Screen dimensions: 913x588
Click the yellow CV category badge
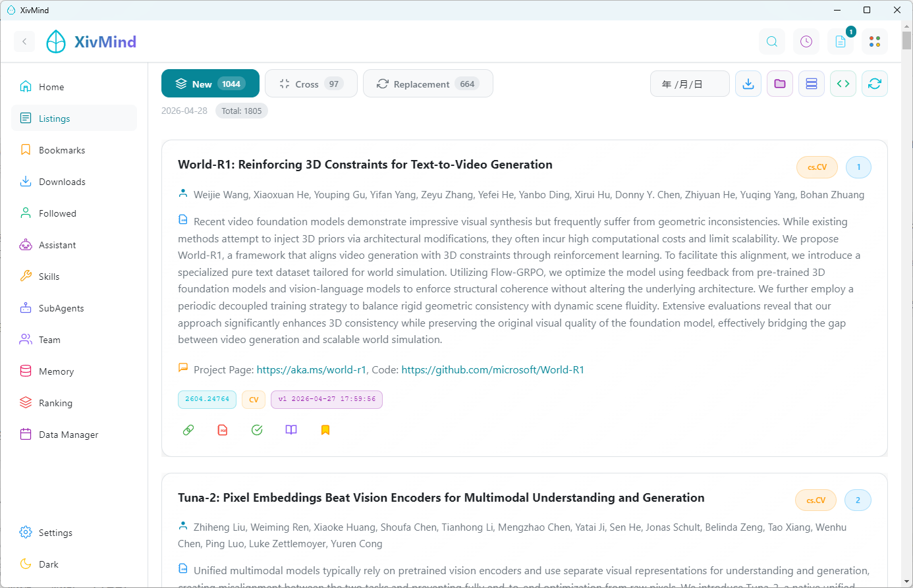[254, 400]
